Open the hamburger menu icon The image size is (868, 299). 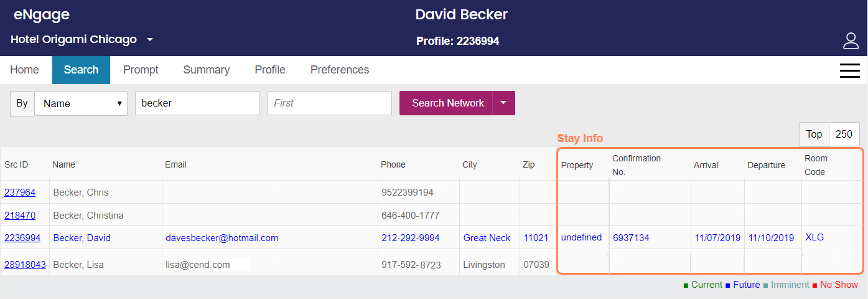850,70
